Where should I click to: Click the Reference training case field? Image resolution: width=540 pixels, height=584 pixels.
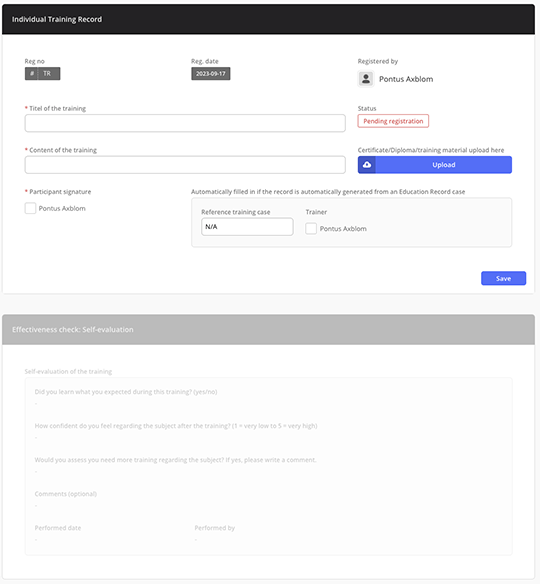pyautogui.click(x=247, y=226)
